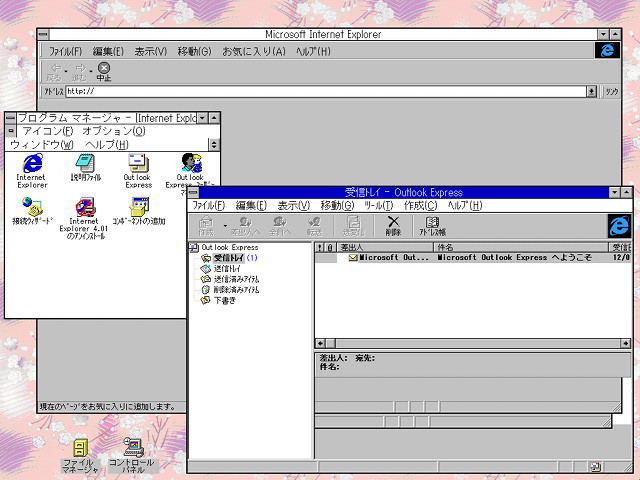Open ヘルプ(H) menu in Outlook Express
640x480 pixels.
click(x=465, y=205)
